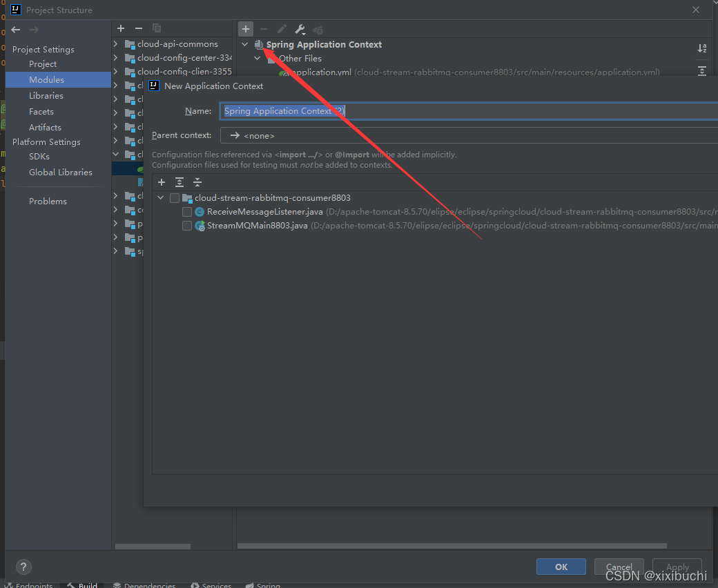The width and height of the screenshot is (718, 588).
Task: Click Spring contexts horizontal scrollbar
Action: click(x=452, y=546)
